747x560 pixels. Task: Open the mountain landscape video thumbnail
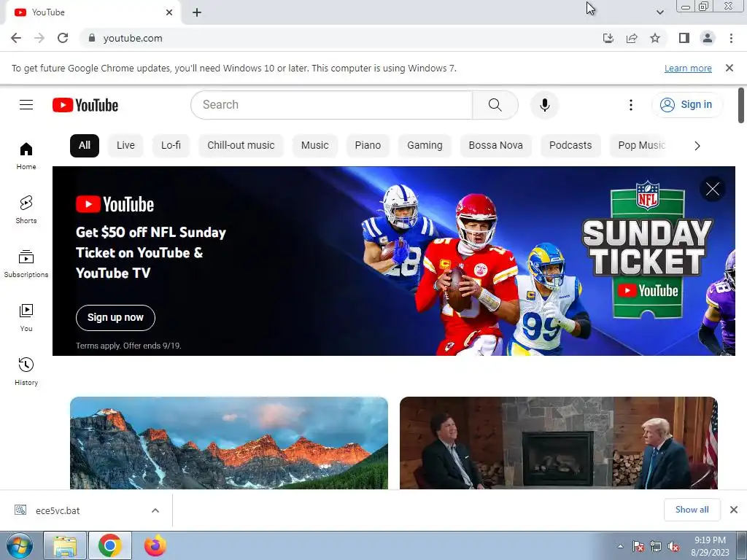pos(229,443)
